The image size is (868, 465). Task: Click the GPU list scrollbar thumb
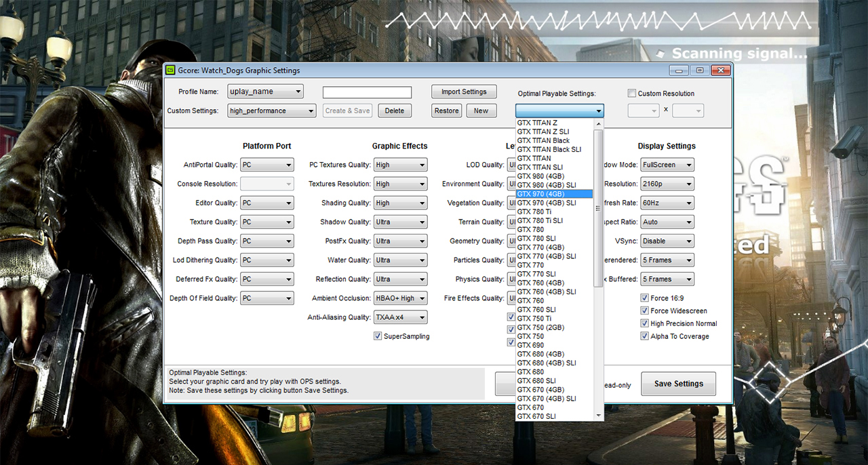point(598,208)
